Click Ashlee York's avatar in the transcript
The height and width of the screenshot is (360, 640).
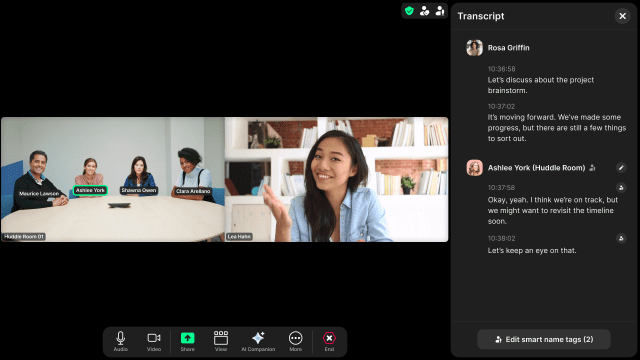475,168
